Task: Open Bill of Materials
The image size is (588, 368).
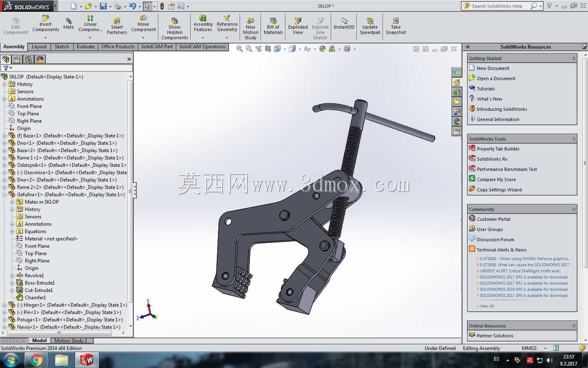Action: 273,26
